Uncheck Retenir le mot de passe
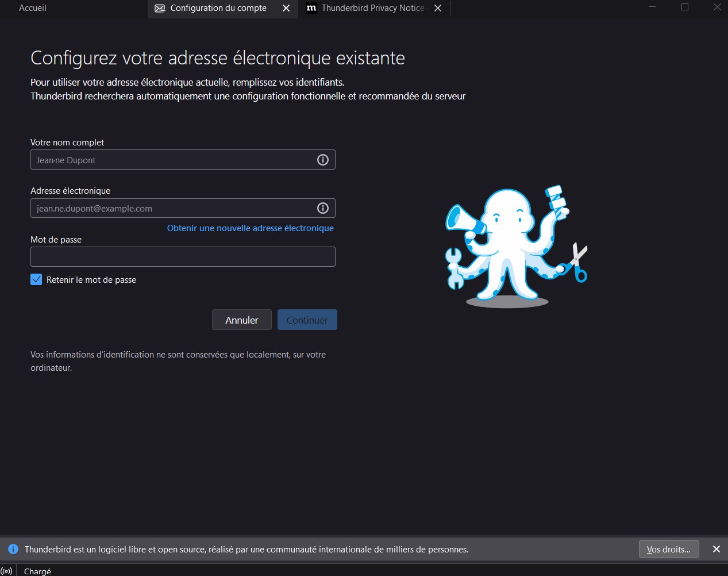728x576 pixels. (x=36, y=280)
